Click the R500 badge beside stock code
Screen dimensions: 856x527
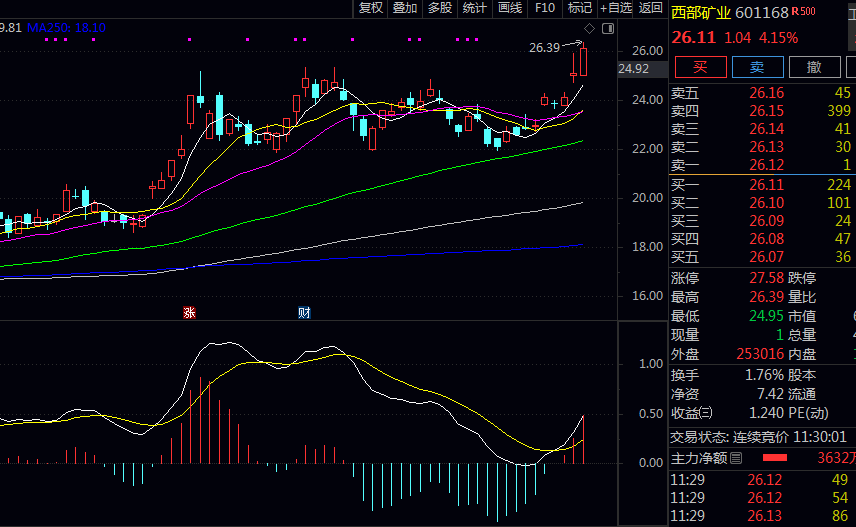pos(803,12)
